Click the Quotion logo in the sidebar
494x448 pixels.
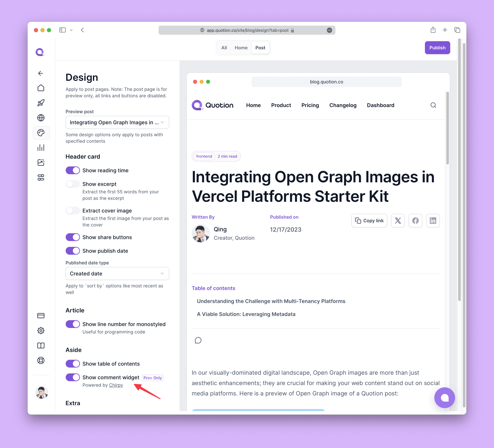(x=40, y=52)
